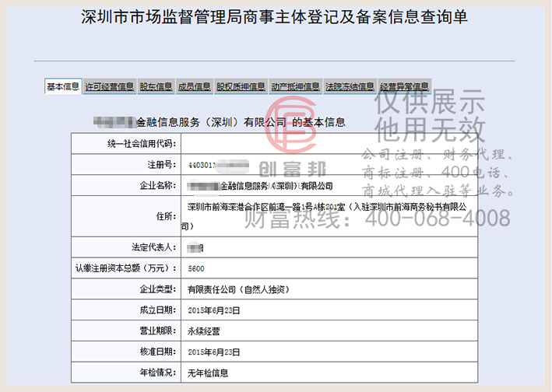Click the value 有限责任公司（自然人独资）
Image resolution: width=552 pixels, height=392 pixels.
[x=238, y=289]
